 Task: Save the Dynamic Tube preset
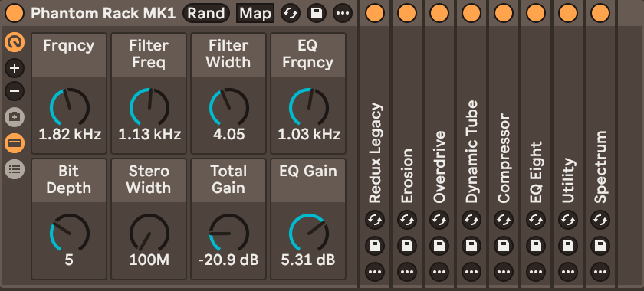472,246
